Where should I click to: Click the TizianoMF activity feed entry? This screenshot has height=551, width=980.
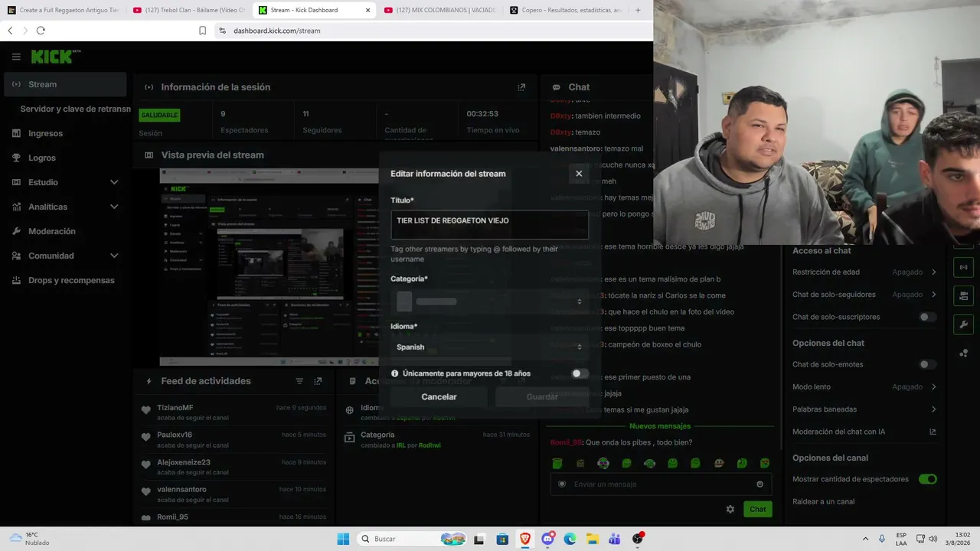(234, 412)
